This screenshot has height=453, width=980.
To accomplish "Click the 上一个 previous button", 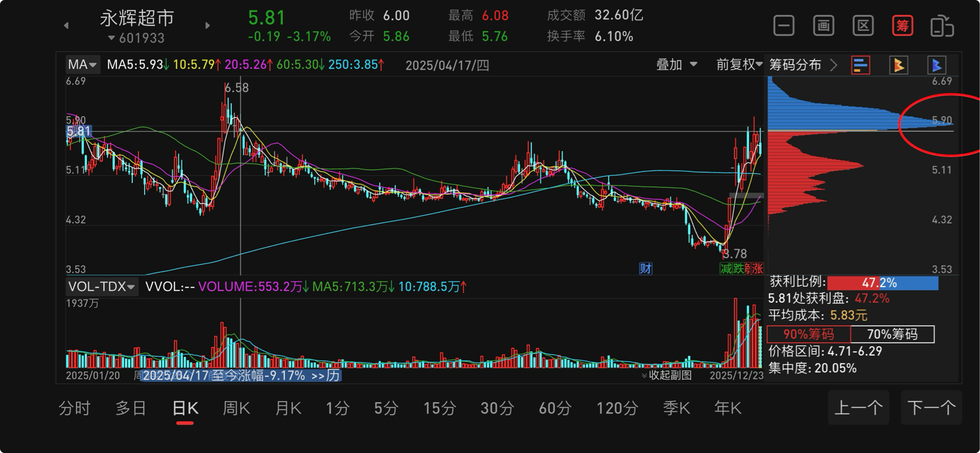I will coord(859,408).
